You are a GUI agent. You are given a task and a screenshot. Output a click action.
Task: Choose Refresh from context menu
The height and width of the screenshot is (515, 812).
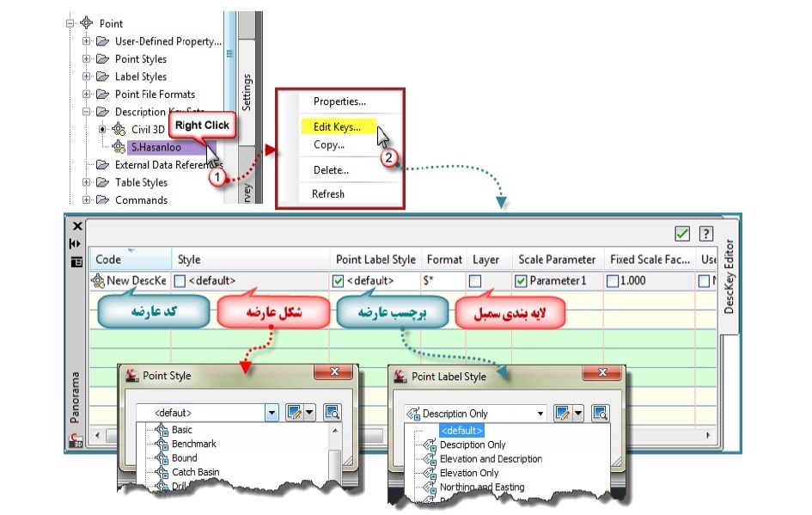click(327, 193)
